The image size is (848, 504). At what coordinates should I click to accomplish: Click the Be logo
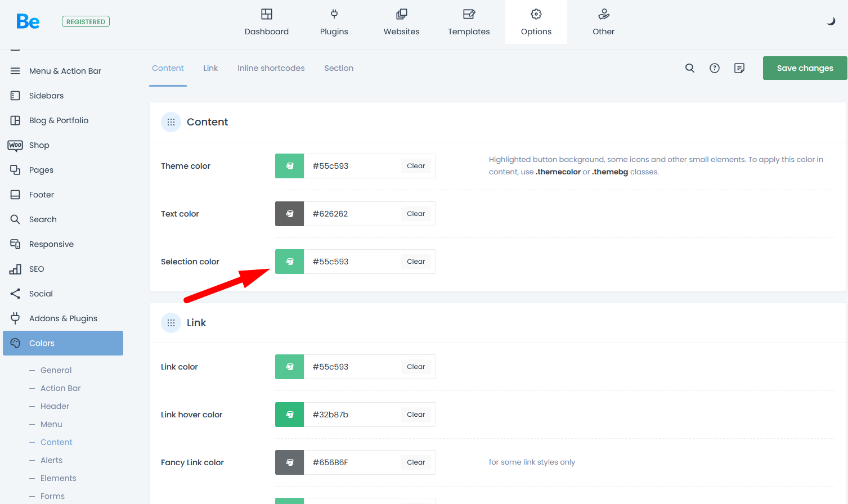point(28,21)
